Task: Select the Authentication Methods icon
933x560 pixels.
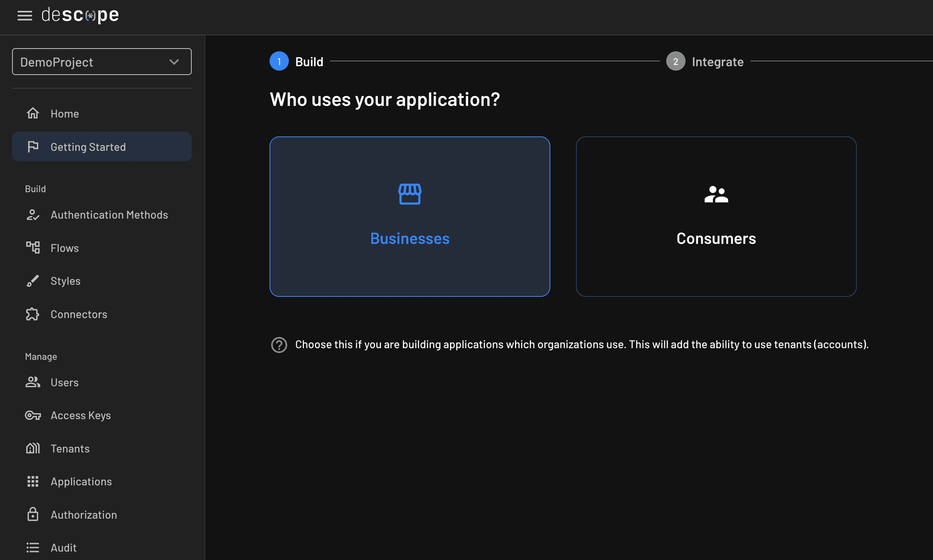Action: [x=33, y=215]
